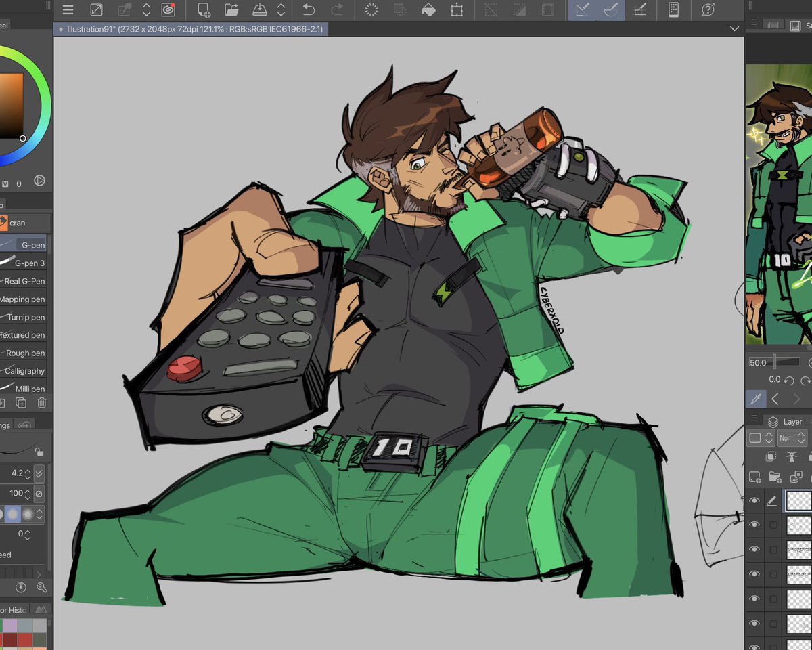The height and width of the screenshot is (650, 812).
Task: Expand arrows next to the Save icon
Action: coord(282,9)
